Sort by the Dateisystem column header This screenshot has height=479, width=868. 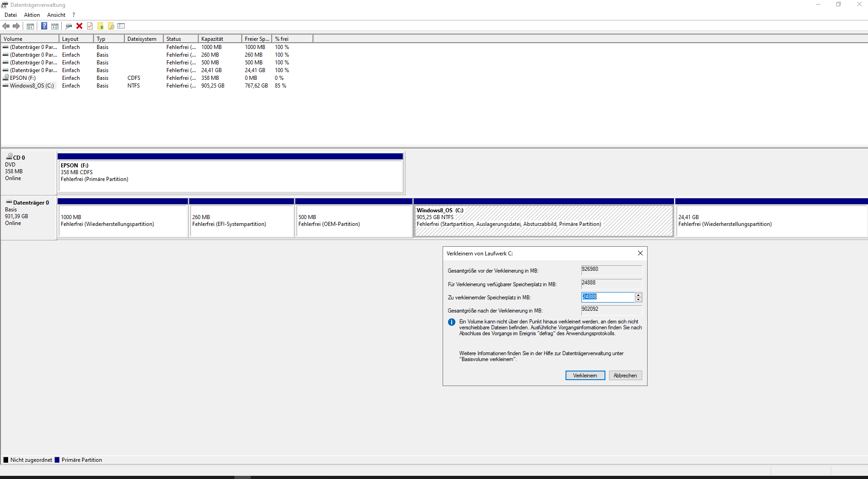(x=144, y=39)
